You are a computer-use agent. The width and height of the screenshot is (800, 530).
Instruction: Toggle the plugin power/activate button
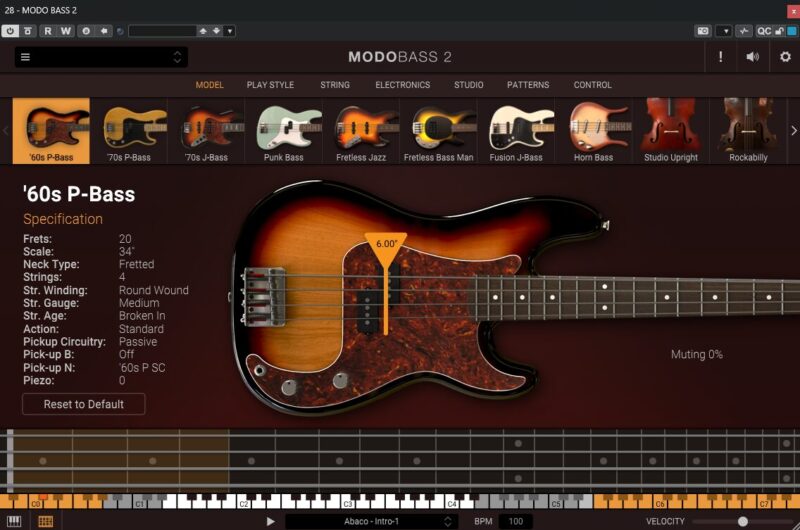point(10,31)
